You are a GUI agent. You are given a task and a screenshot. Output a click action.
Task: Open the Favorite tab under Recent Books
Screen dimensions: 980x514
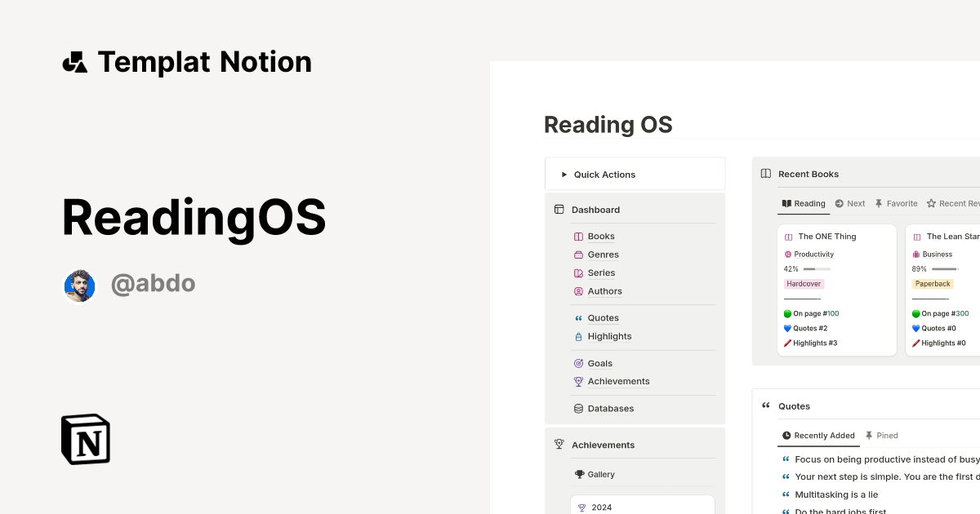(897, 203)
